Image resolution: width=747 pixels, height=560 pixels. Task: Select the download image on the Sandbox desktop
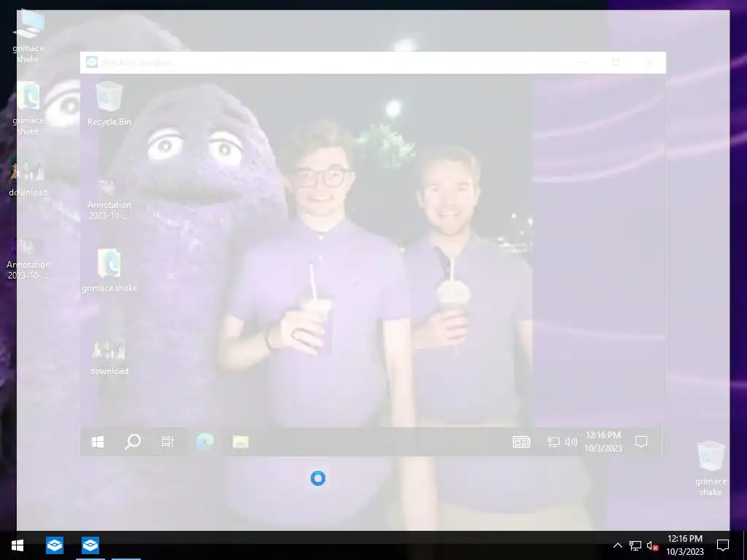(109, 355)
